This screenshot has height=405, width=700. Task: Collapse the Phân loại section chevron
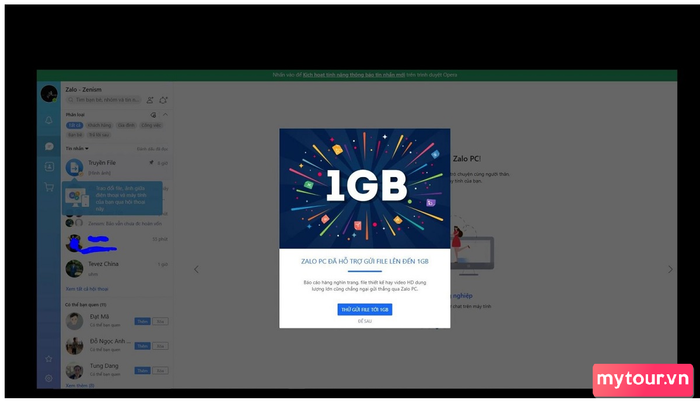165,114
